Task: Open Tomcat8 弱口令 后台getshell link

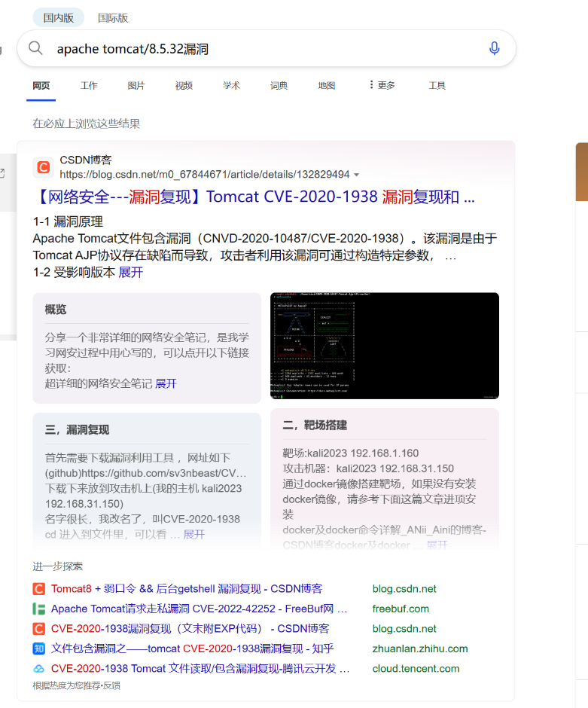Action: [187, 589]
